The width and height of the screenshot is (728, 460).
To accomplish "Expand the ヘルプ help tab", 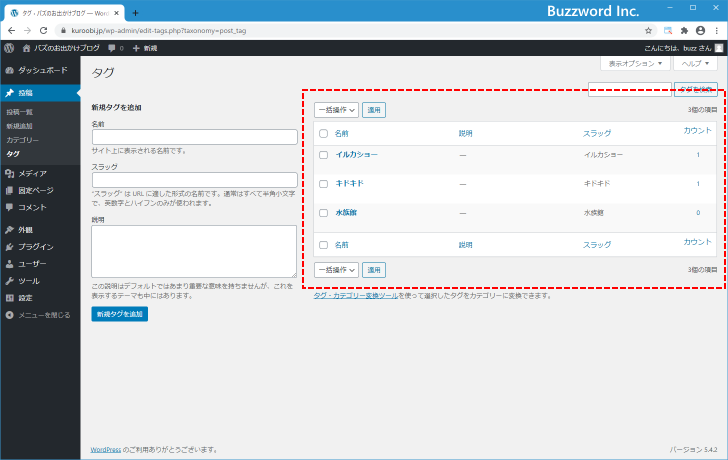I will [695, 63].
